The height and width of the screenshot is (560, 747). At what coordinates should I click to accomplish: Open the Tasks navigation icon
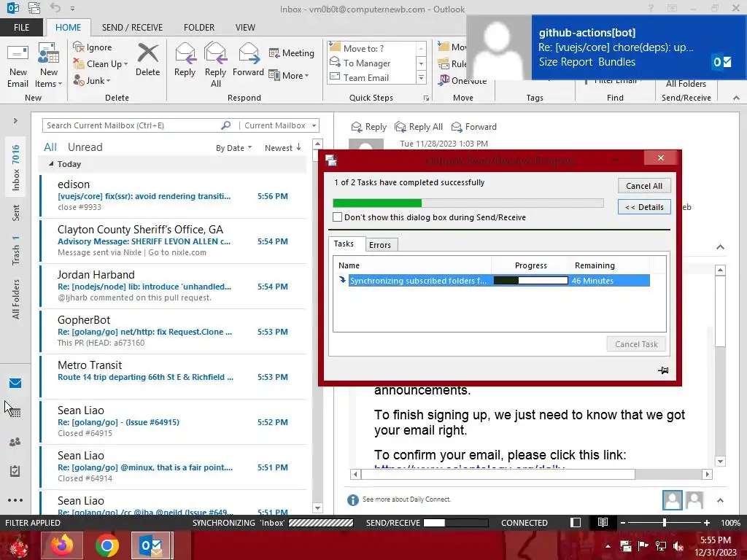15,471
